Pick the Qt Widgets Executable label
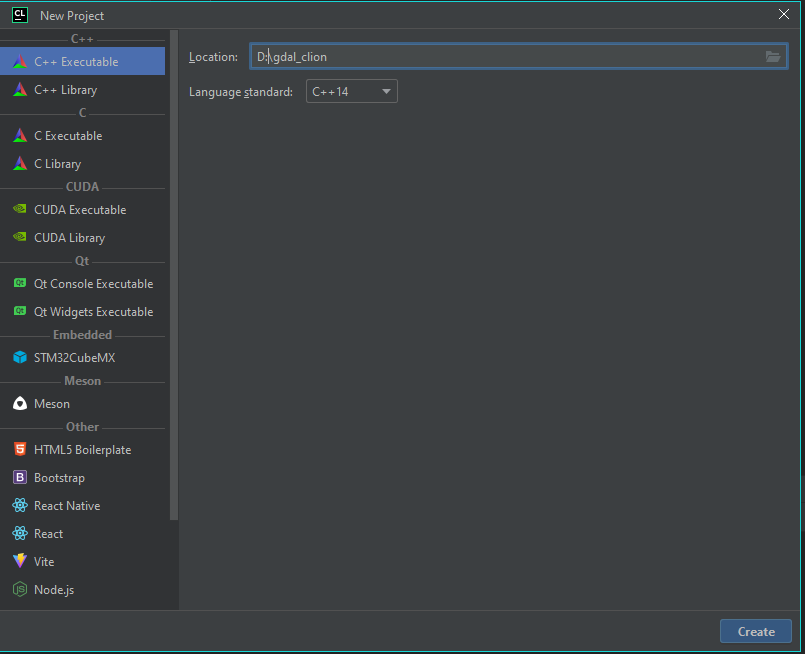This screenshot has width=805, height=654. [x=93, y=312]
